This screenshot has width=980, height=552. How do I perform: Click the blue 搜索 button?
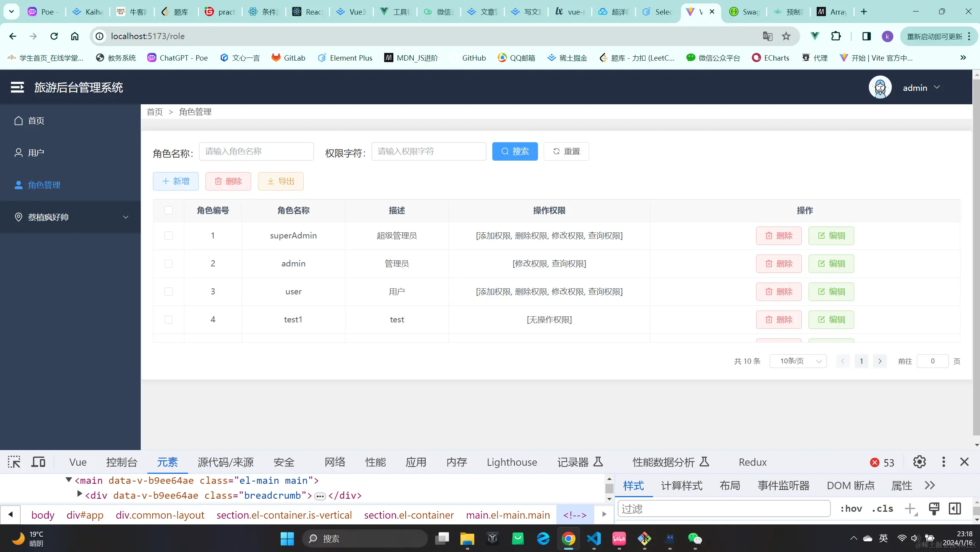(x=515, y=151)
